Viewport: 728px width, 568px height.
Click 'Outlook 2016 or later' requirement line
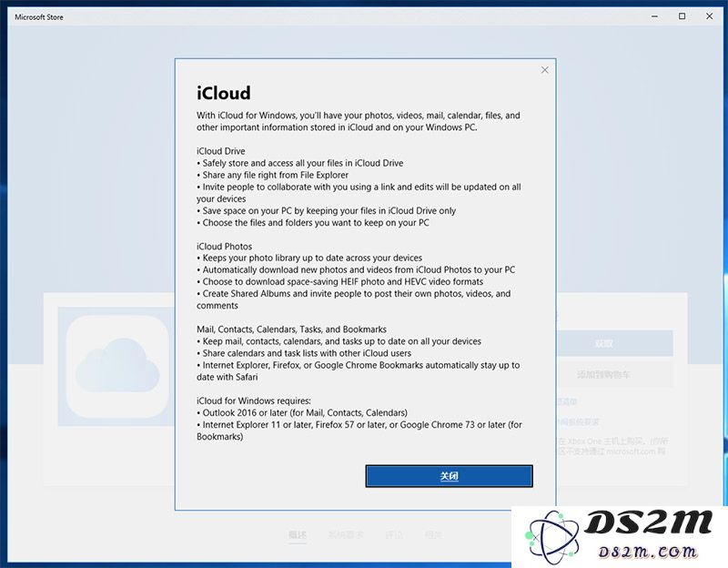pos(302,412)
